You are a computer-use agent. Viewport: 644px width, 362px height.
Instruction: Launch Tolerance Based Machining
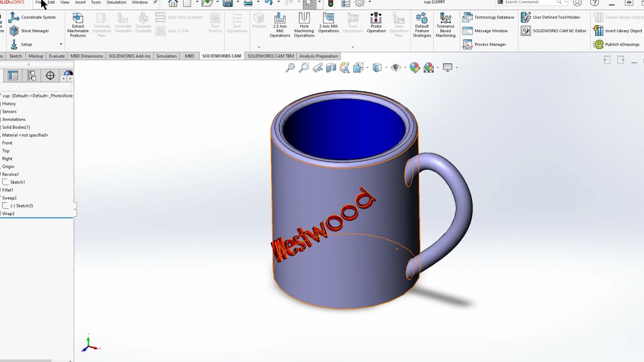click(x=445, y=26)
